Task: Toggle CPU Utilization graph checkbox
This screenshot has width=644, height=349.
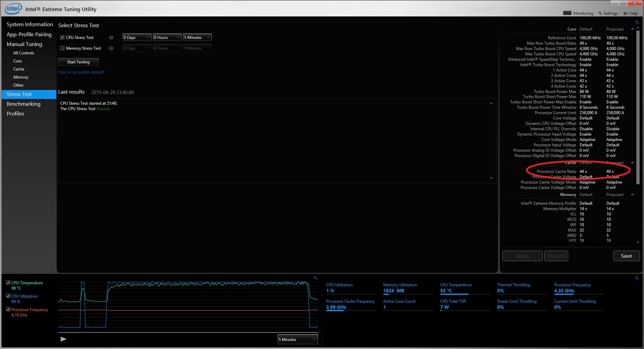Action: (x=8, y=296)
